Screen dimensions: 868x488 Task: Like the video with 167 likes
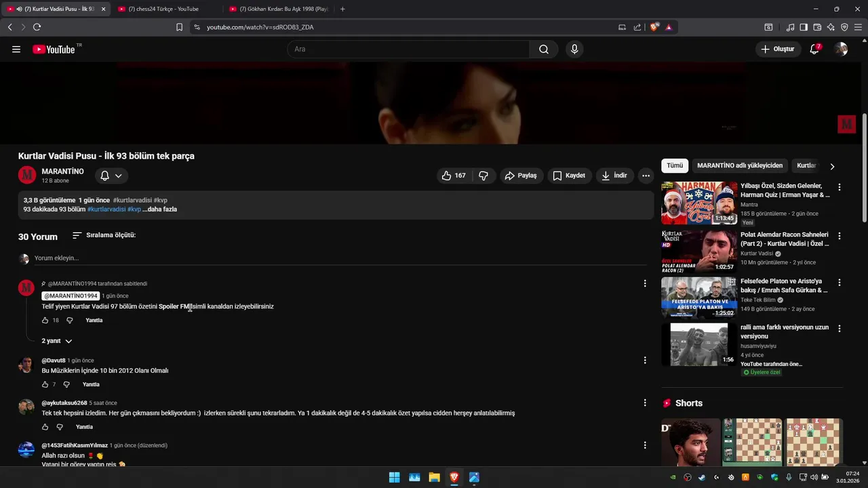pos(455,176)
